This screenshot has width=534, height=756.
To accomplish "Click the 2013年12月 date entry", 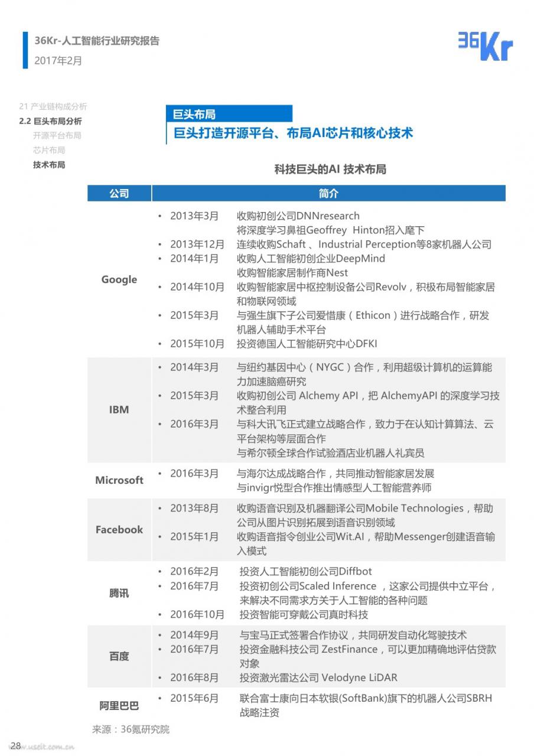I will tap(197, 244).
